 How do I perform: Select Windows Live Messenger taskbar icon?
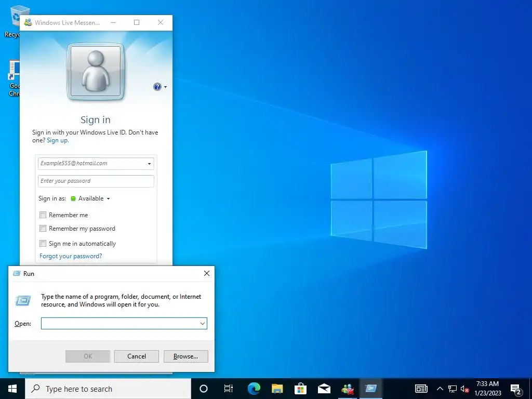348,389
